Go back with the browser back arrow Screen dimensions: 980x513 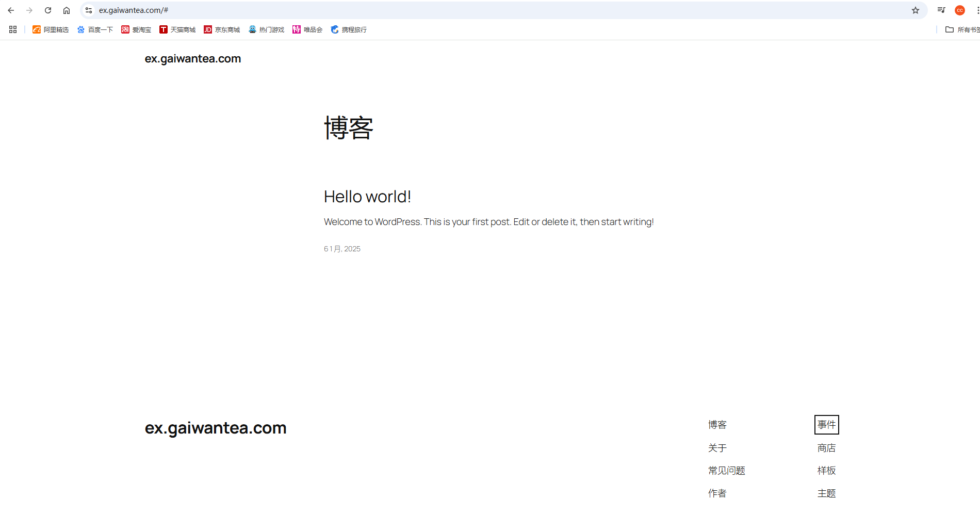coord(11,10)
